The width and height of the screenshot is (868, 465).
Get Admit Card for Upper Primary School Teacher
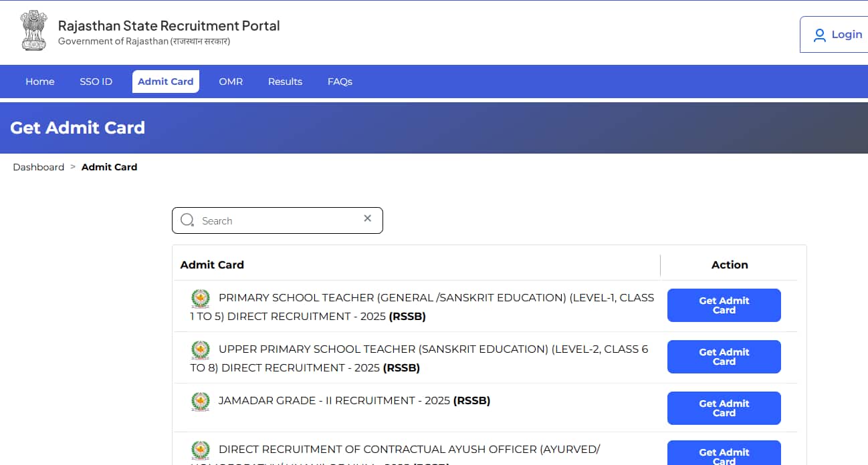pos(724,357)
